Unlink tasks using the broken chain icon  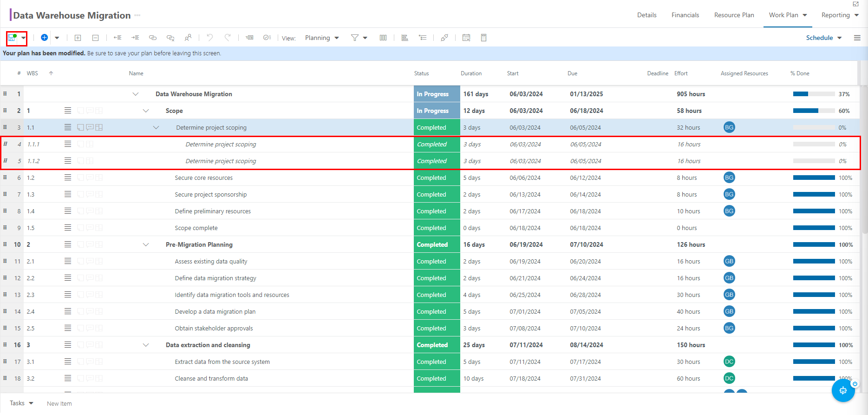170,38
